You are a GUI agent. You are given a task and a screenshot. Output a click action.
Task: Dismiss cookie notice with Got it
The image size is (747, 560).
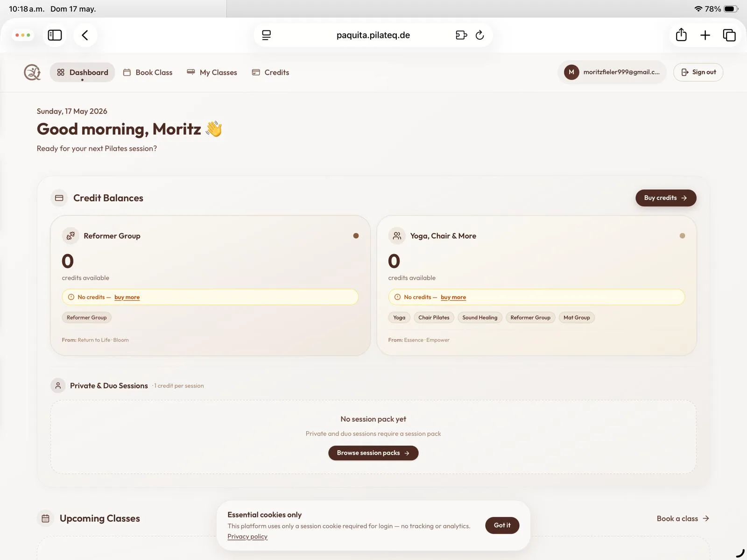[502, 525]
